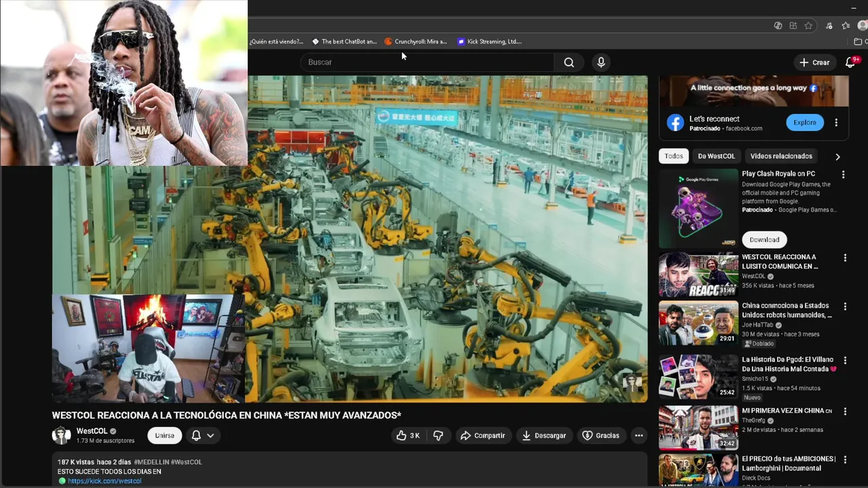
Task: Click the browser profile avatar
Action: pos(863,26)
